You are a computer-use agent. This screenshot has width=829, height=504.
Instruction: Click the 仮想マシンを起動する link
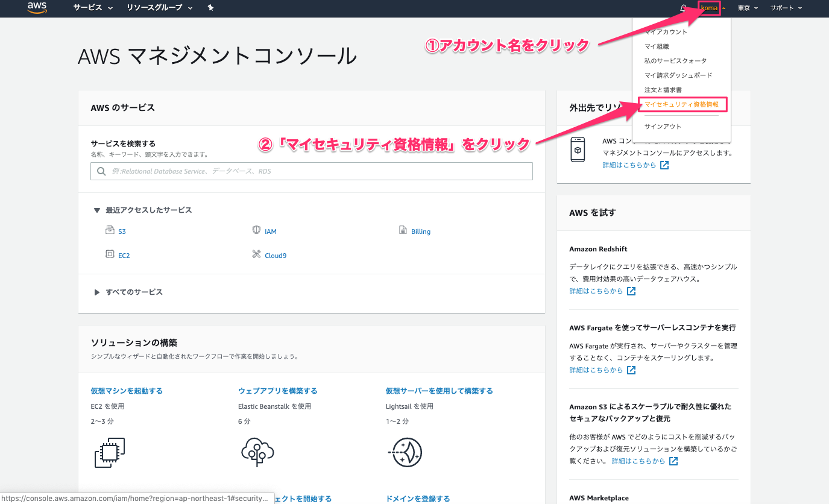click(x=127, y=391)
